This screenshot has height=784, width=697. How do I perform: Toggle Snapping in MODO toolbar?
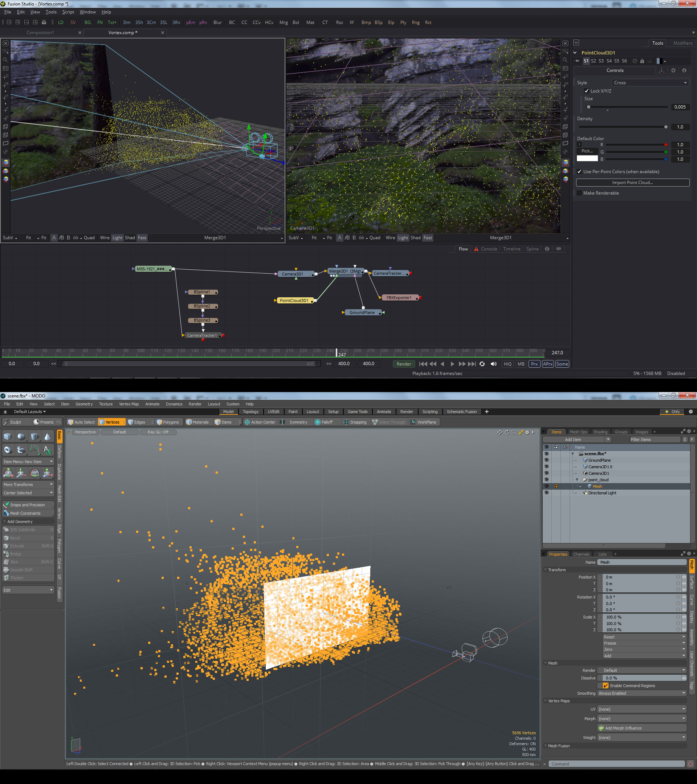354,422
